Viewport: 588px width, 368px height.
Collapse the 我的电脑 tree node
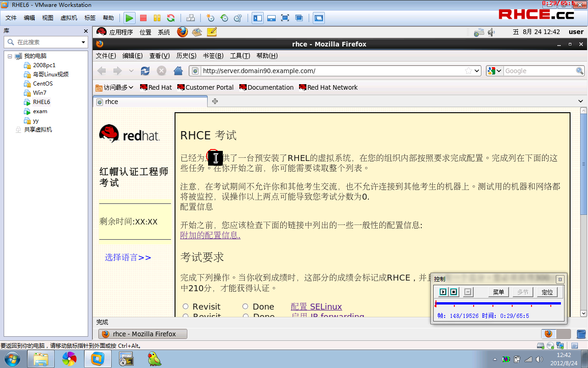(x=10, y=56)
